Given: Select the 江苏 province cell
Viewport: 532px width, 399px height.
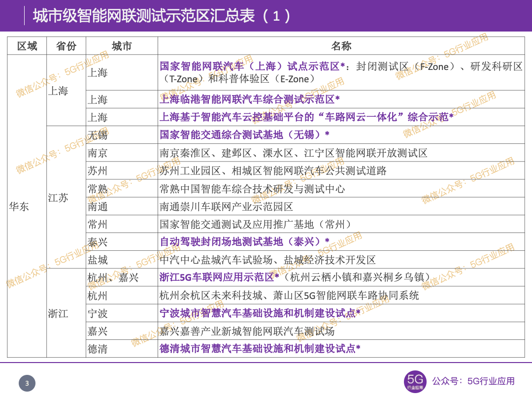Looking at the screenshot, I should coord(66,198).
